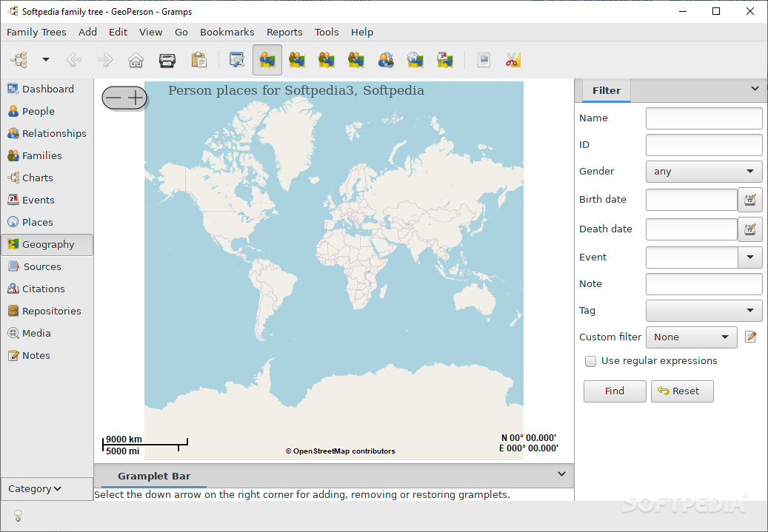This screenshot has width=768, height=532.
Task: Open Repositories in the sidebar
Action: tap(47, 311)
